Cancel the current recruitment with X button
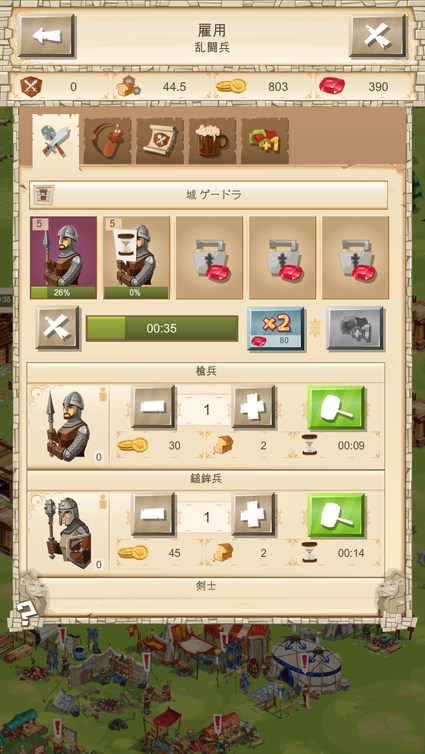This screenshot has width=425, height=754. (x=57, y=327)
